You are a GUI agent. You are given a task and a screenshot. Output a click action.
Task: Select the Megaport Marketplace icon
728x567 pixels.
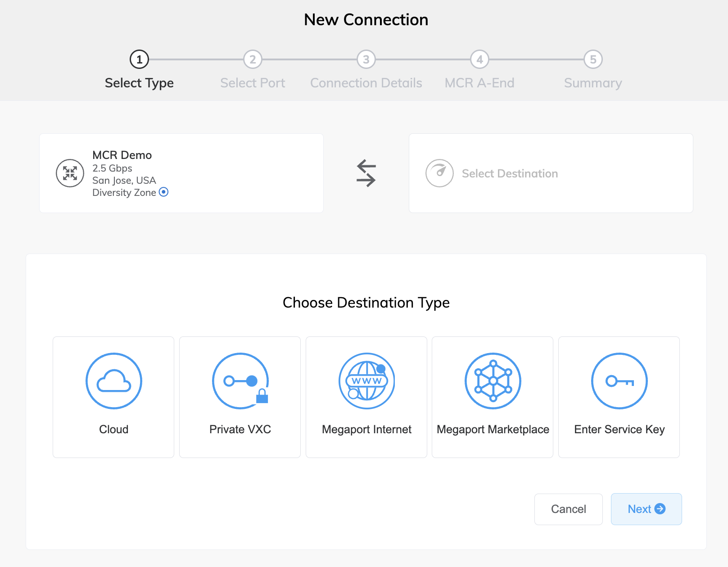[493, 381]
